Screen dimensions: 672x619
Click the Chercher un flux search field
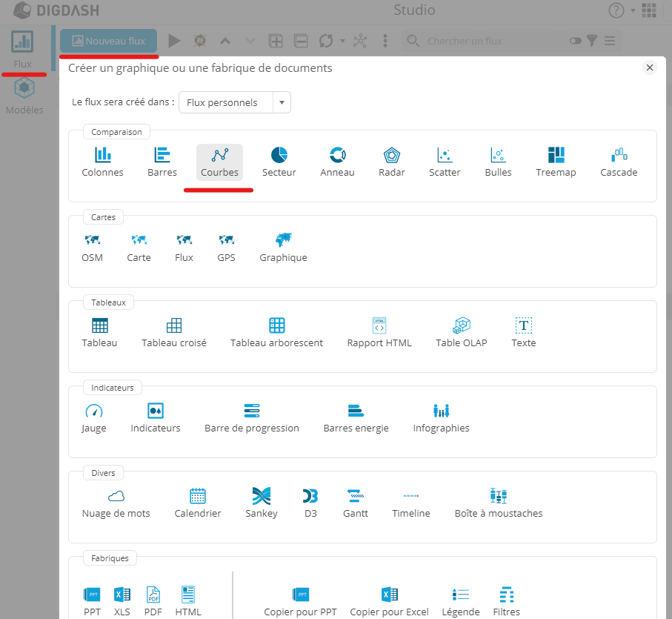pos(489,41)
